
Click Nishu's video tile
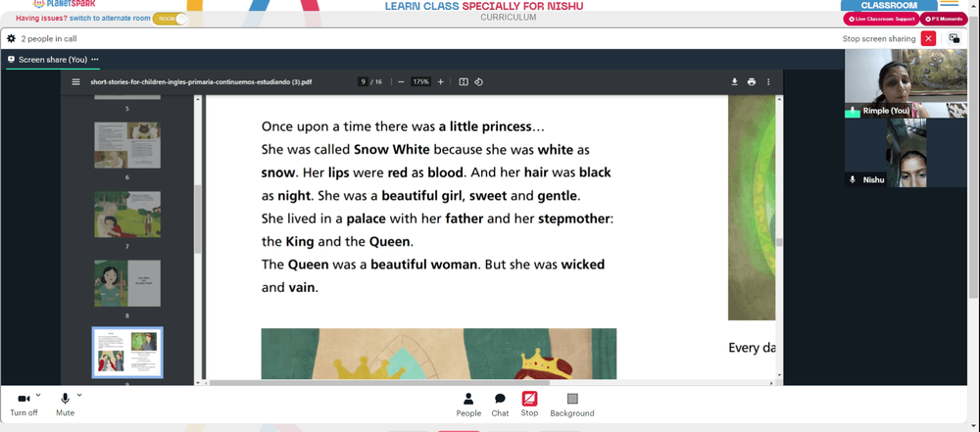(906, 153)
